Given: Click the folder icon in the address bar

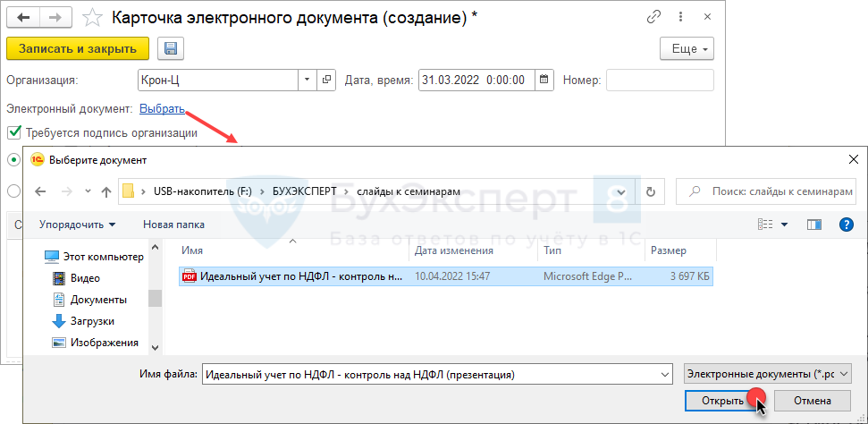Looking at the screenshot, I should point(129,191).
